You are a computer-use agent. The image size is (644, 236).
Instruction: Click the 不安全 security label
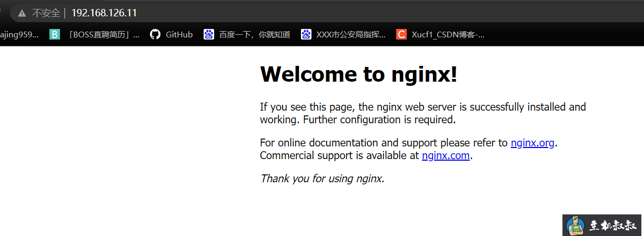[x=46, y=13]
